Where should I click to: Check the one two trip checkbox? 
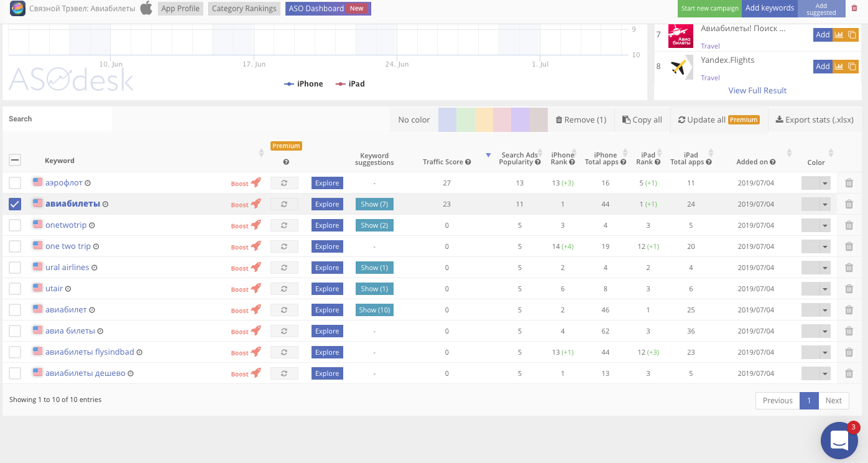(15, 246)
